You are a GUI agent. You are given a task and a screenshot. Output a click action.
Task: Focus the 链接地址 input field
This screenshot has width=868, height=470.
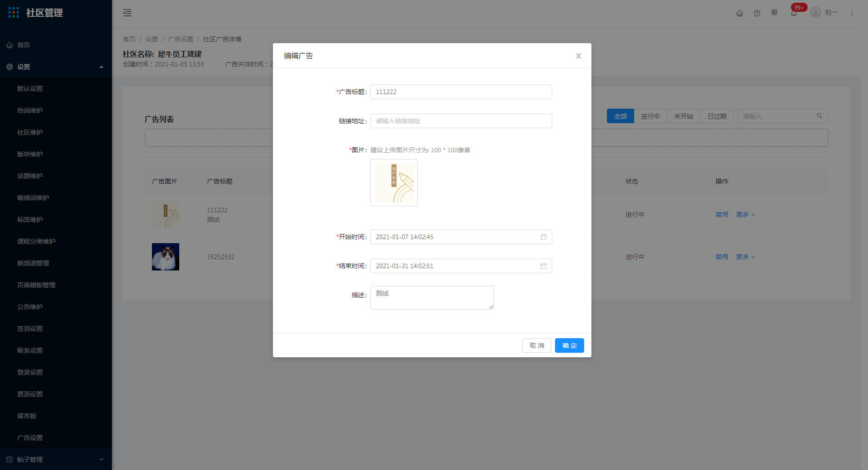pyautogui.click(x=461, y=121)
